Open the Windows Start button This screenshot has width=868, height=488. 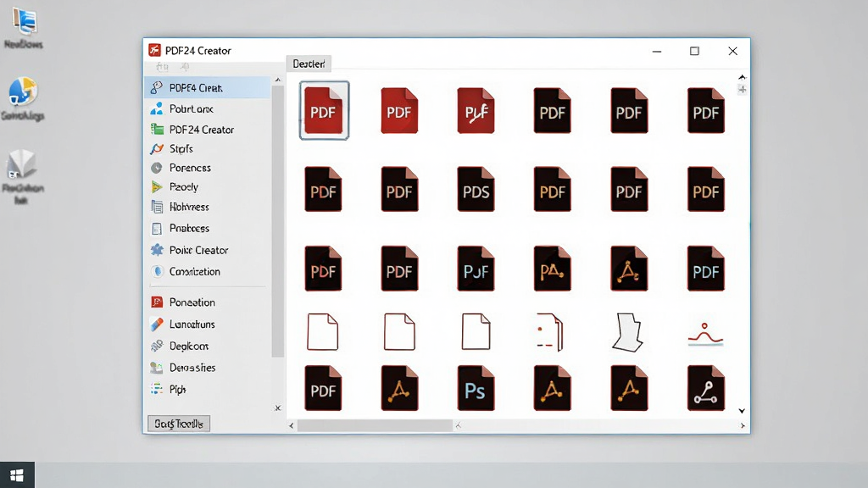[x=17, y=475]
